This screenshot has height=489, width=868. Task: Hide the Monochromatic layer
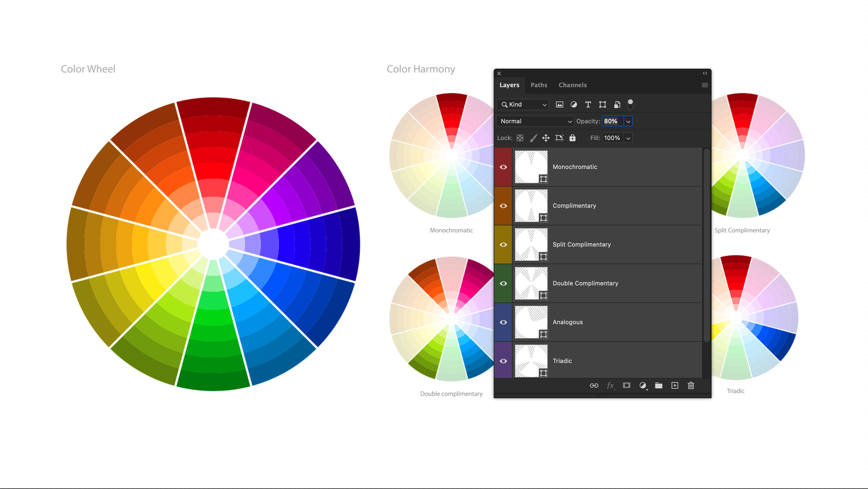coord(503,167)
